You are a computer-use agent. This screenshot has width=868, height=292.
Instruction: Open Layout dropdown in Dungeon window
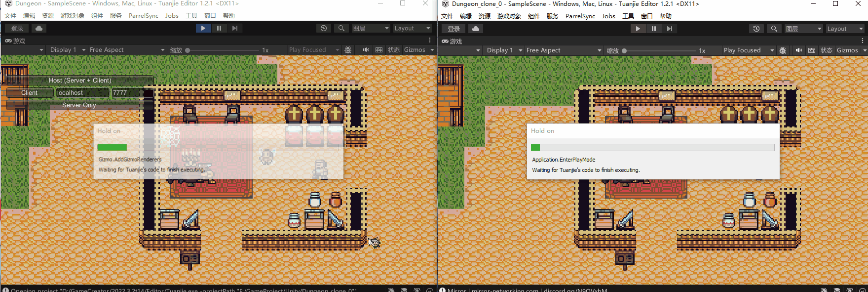click(x=412, y=28)
